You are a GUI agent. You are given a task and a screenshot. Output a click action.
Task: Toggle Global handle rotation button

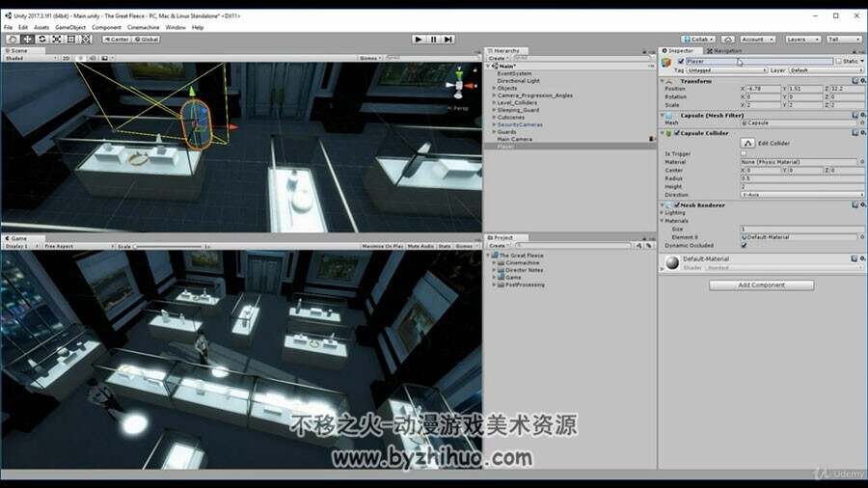[147, 40]
